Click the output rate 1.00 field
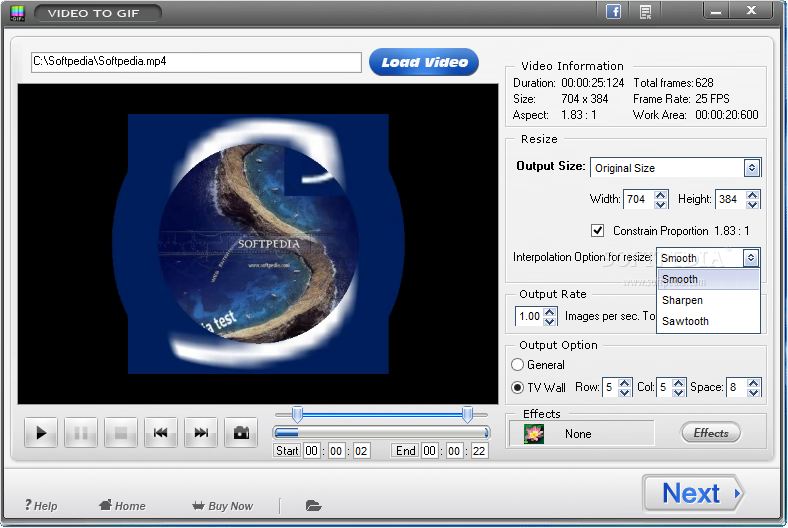Screen dimensions: 788x528 point(529,316)
